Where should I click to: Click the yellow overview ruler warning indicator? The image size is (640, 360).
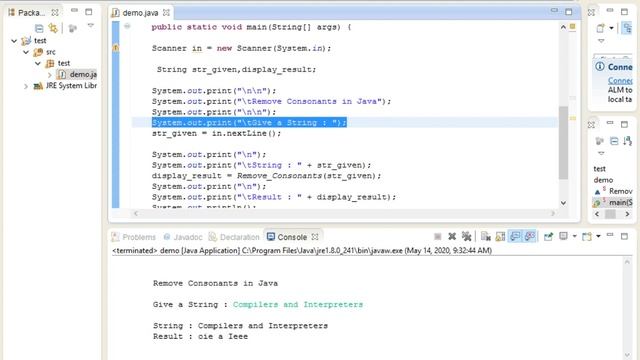click(x=573, y=118)
